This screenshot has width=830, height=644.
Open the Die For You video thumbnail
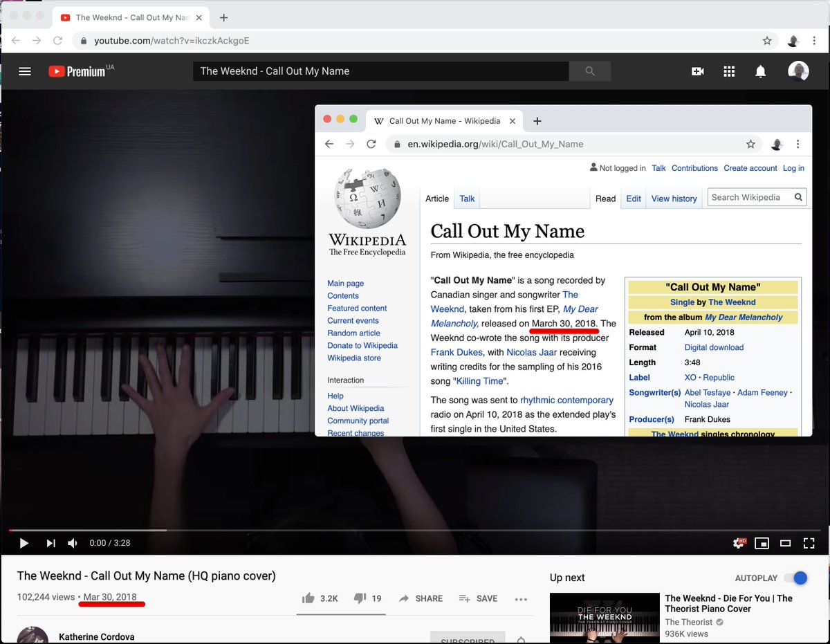point(605,618)
